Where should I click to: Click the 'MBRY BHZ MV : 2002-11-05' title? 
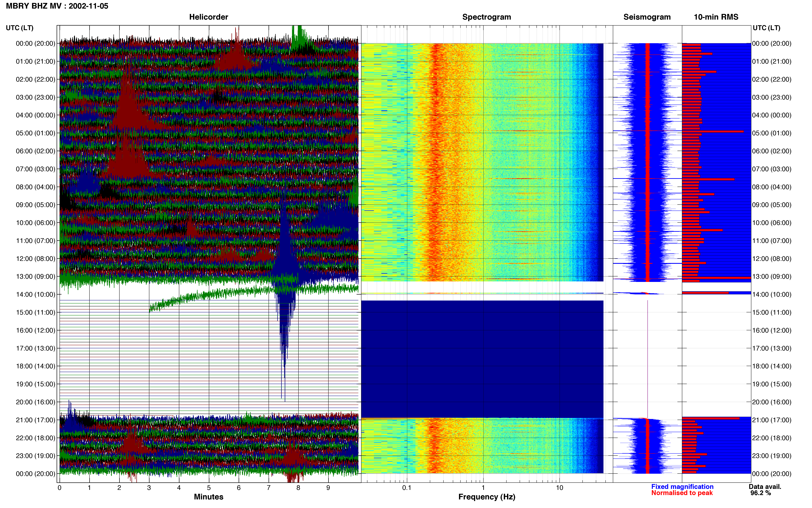(x=57, y=6)
